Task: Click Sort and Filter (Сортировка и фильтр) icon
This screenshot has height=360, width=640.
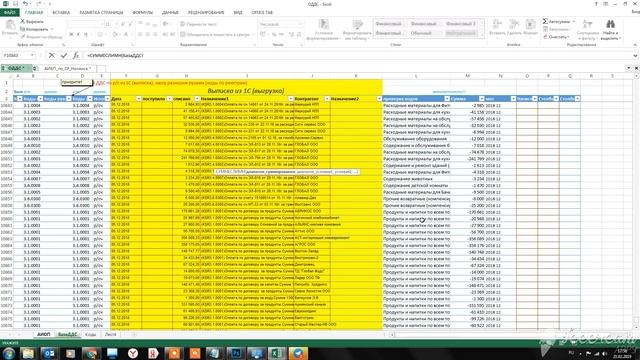Action: tap(587, 24)
